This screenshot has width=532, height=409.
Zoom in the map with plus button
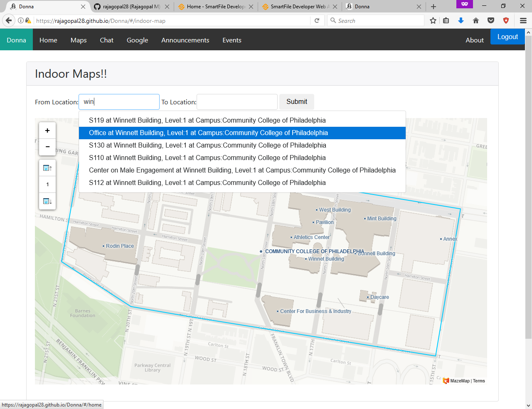[47, 131]
